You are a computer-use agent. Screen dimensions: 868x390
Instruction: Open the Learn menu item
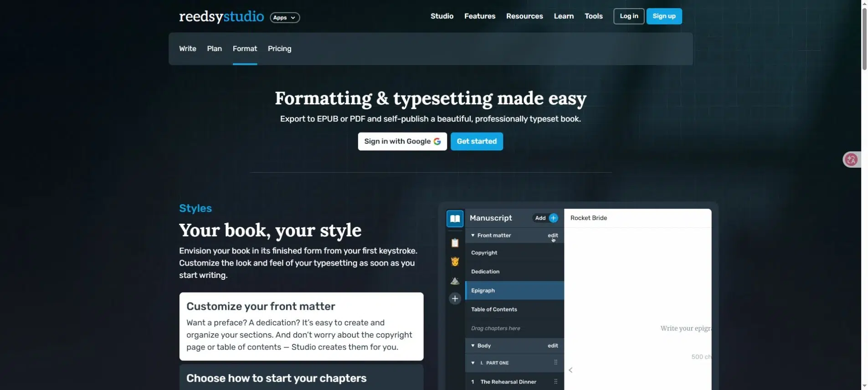pyautogui.click(x=564, y=16)
